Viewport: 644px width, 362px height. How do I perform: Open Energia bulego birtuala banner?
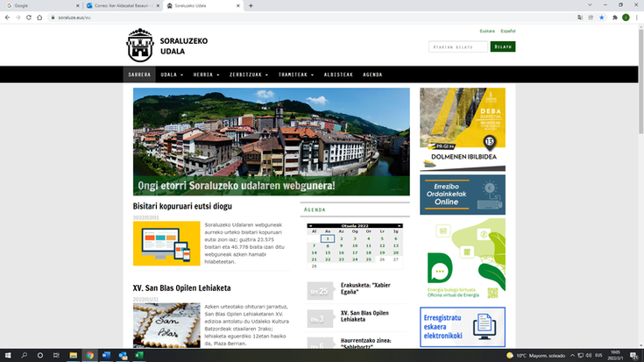pos(463,259)
